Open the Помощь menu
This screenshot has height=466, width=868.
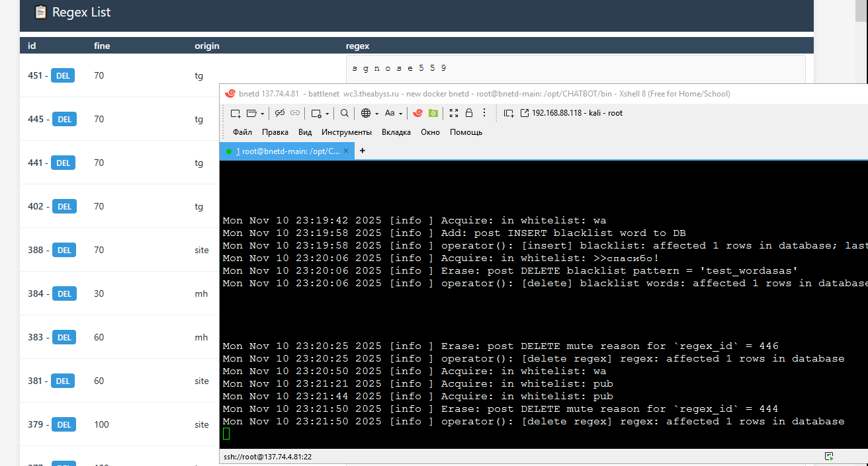pos(466,132)
